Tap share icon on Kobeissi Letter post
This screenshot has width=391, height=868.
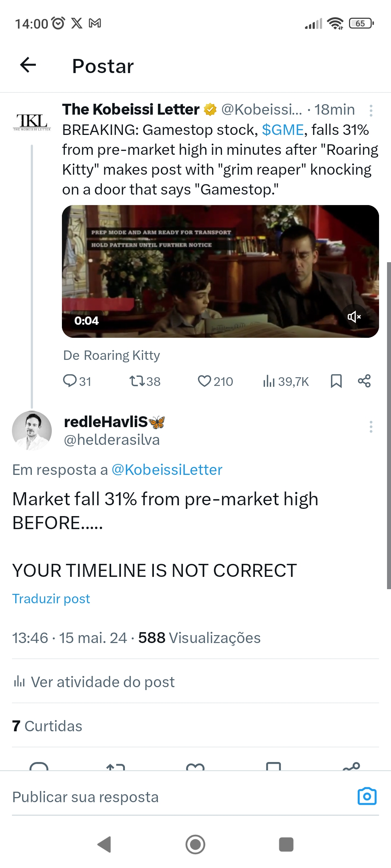[x=364, y=381]
